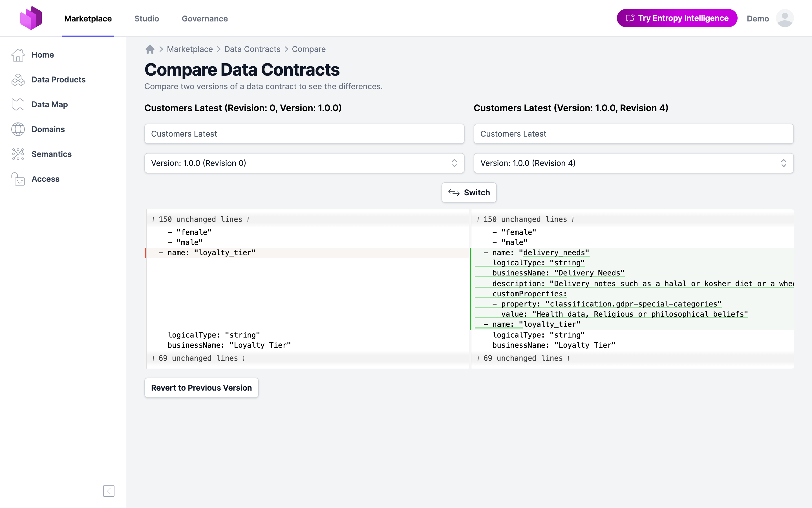This screenshot has width=812, height=508.
Task: Click the Data Map icon
Action: click(x=18, y=104)
